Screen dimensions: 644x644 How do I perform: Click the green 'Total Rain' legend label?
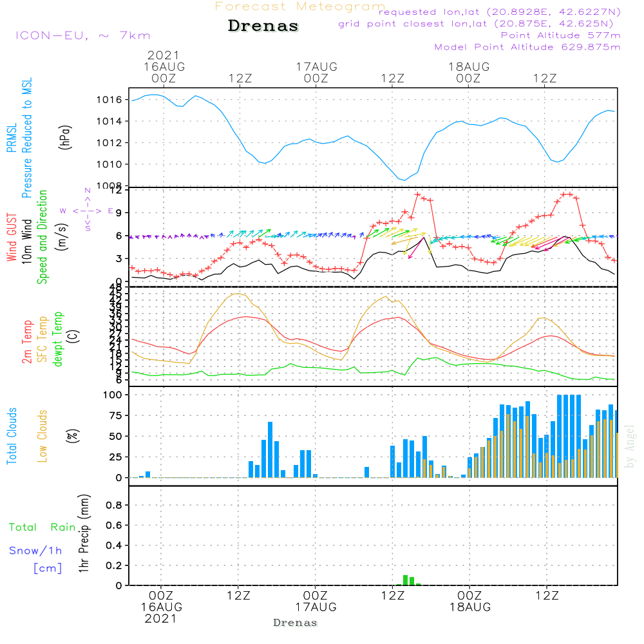pyautogui.click(x=43, y=527)
